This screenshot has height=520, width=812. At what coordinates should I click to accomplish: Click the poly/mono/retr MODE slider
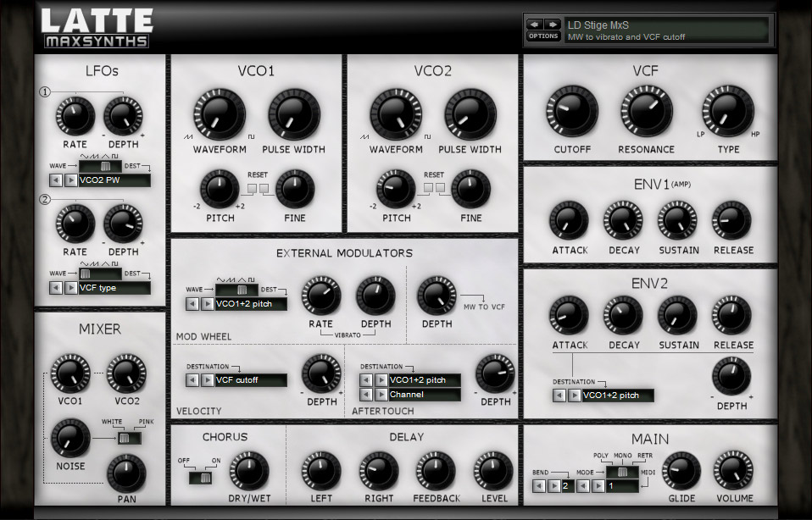622,472
